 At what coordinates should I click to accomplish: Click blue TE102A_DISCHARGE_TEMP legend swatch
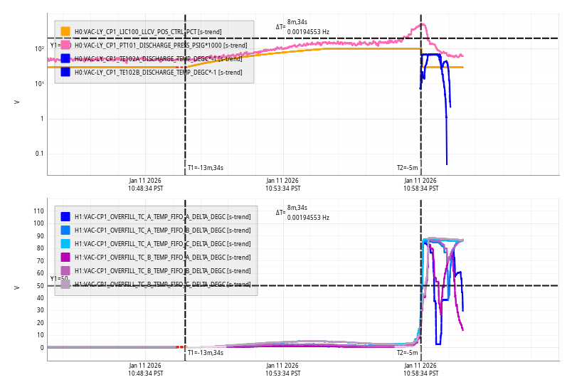65,58
